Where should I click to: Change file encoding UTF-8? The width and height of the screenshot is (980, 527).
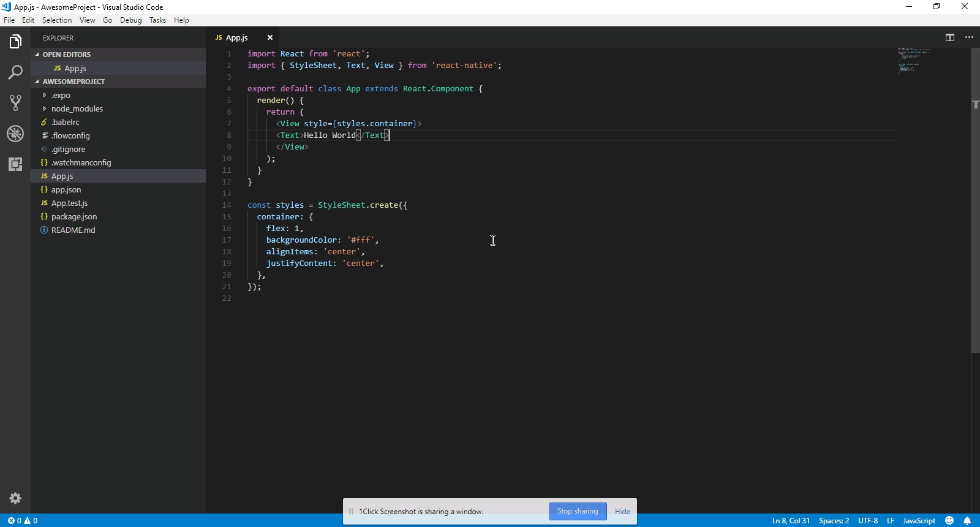[x=868, y=521]
